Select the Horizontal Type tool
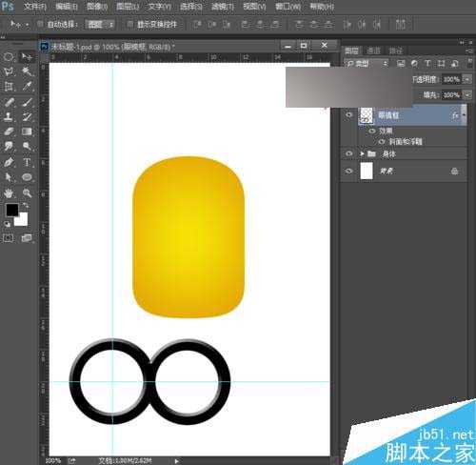Viewport: 476px width, 465px height. pyautogui.click(x=27, y=162)
